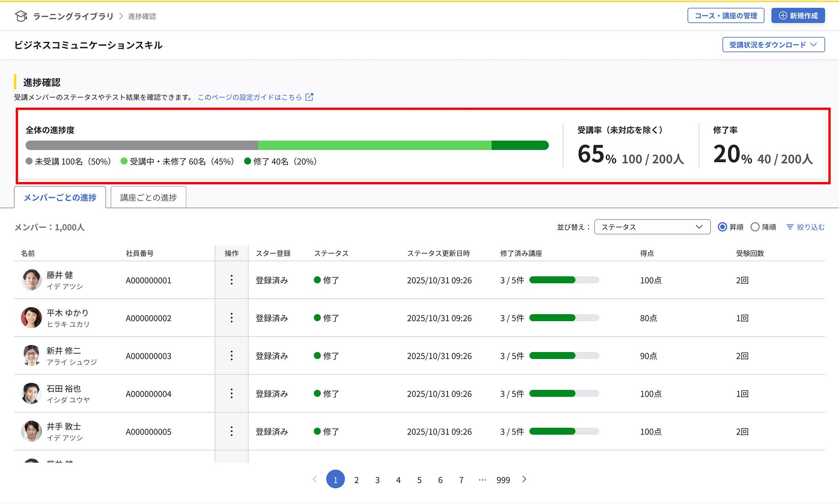Click avatar of 新井 修二

pyautogui.click(x=31, y=356)
